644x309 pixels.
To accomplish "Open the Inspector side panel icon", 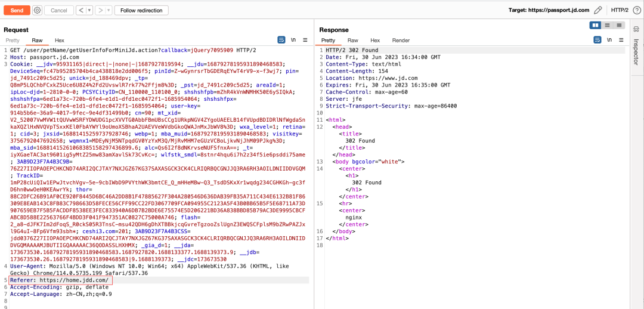I will (636, 29).
